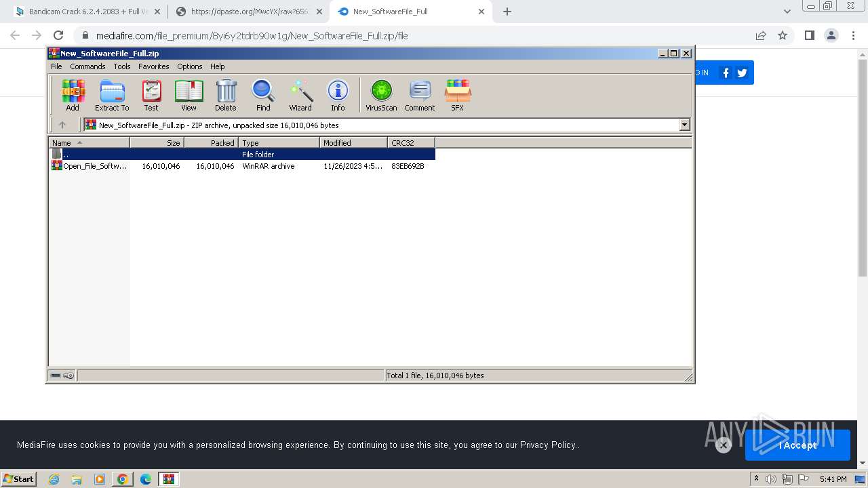The width and height of the screenshot is (868, 488).
Task: Click the key password icon in status bar
Action: 68,375
